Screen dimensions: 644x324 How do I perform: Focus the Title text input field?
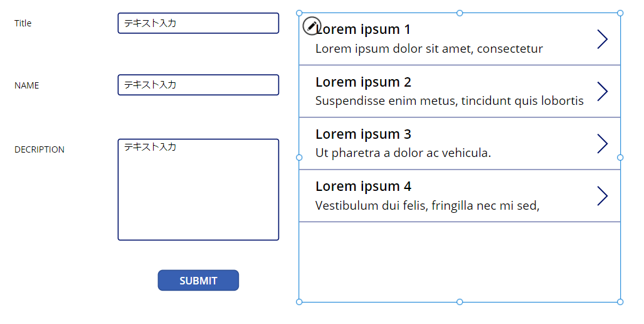pos(198,23)
